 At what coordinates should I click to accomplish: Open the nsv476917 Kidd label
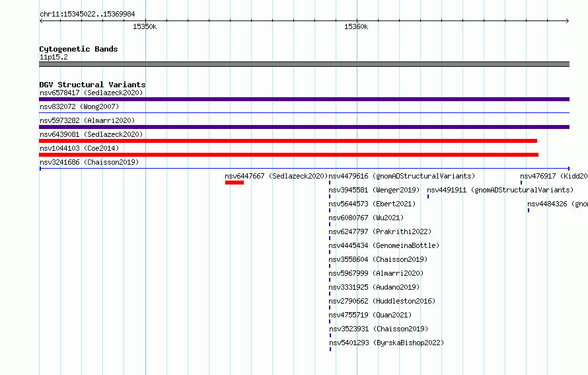(x=554, y=176)
